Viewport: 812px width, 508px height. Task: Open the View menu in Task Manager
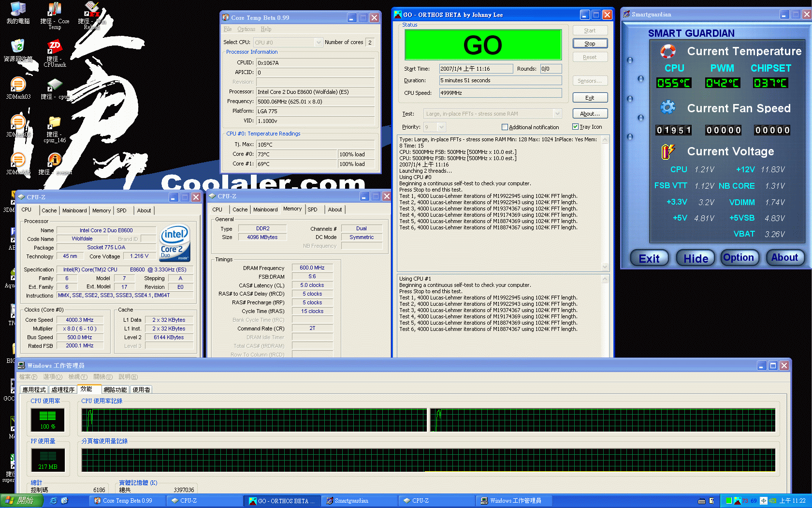(78, 377)
